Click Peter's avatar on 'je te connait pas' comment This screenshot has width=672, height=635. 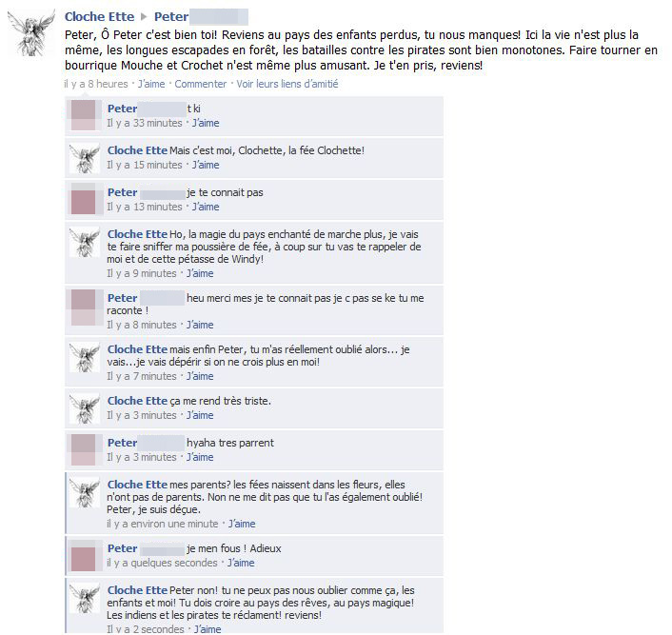[83, 199]
